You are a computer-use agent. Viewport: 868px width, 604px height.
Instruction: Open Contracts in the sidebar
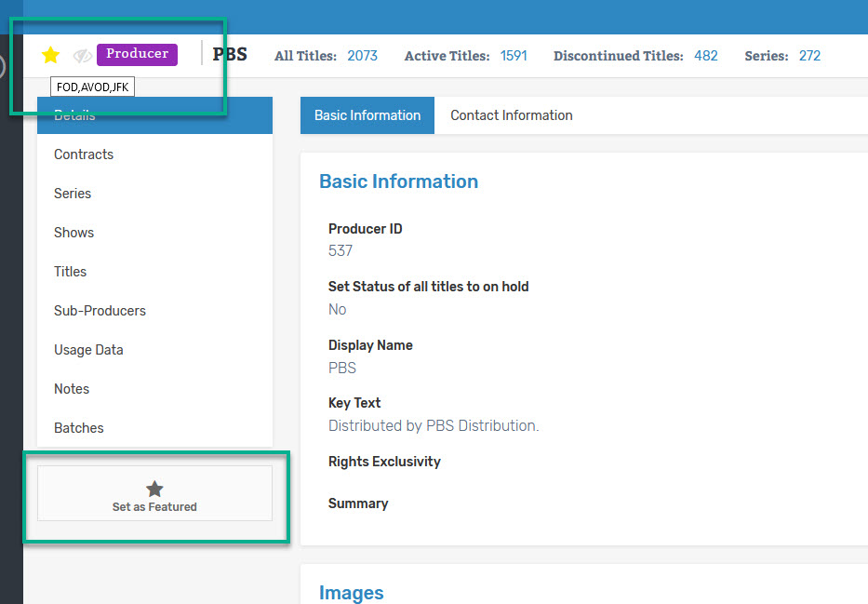tap(155, 154)
